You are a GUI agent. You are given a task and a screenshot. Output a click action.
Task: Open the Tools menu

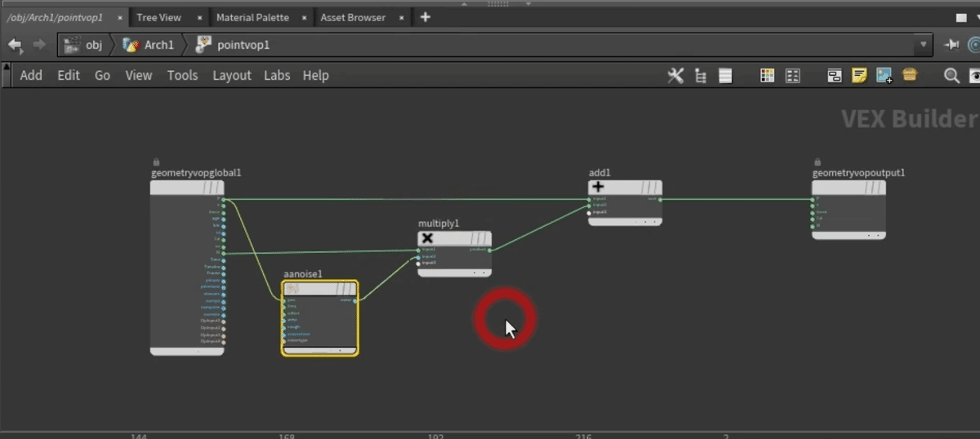(182, 75)
